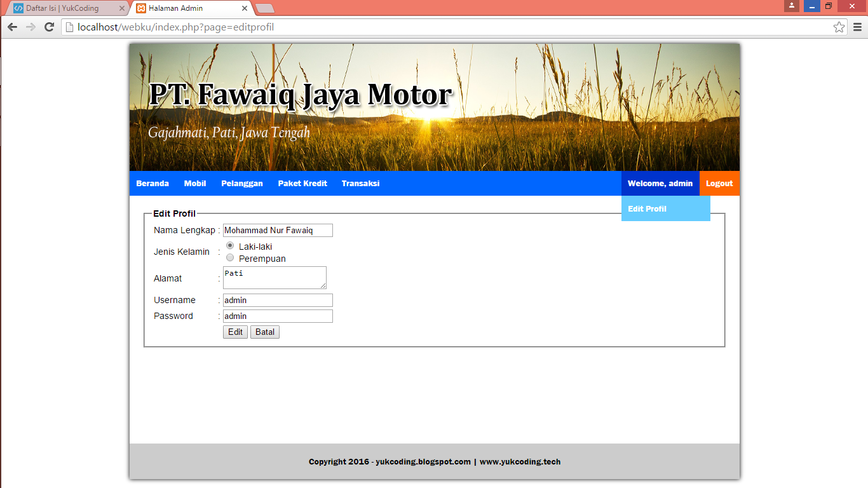Viewport: 868px width, 488px height.
Task: Click the forward navigation arrow
Action: pyautogui.click(x=31, y=27)
